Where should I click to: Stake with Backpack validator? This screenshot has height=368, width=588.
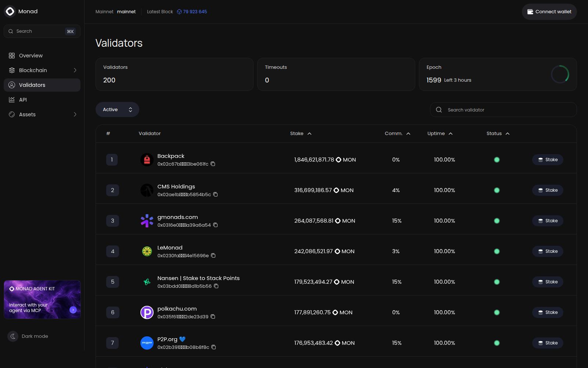point(548,160)
